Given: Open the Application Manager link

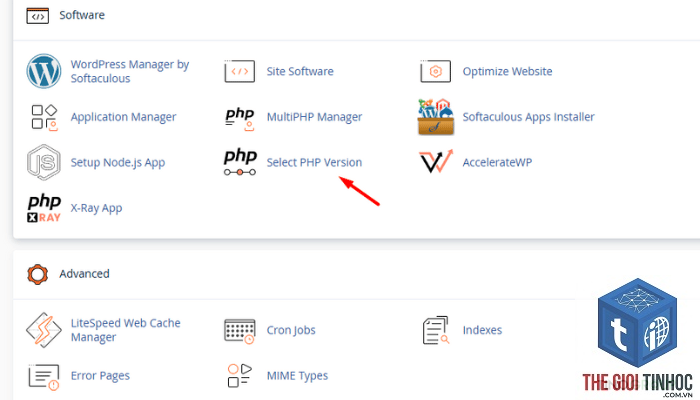Looking at the screenshot, I should pos(123,117).
